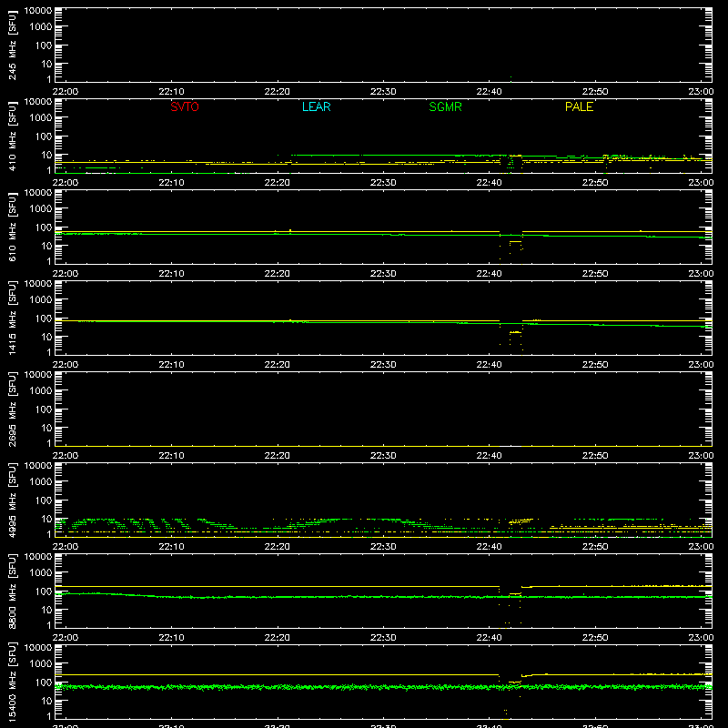Click 22:50 time label under 4995 MHz panel
This screenshot has width=728, height=728.
tap(595, 547)
